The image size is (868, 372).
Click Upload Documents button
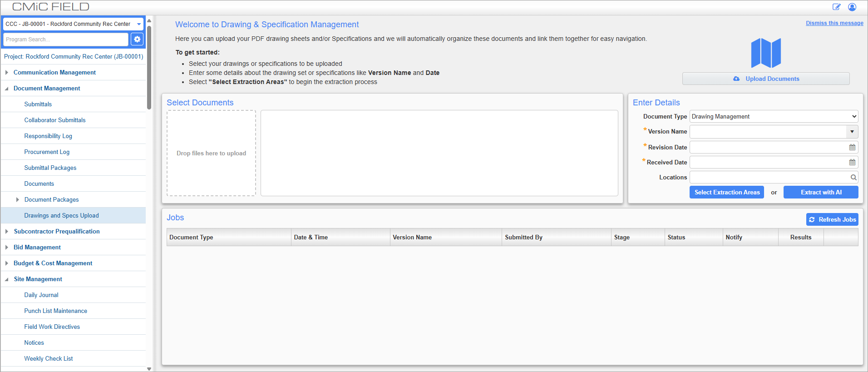click(x=766, y=79)
